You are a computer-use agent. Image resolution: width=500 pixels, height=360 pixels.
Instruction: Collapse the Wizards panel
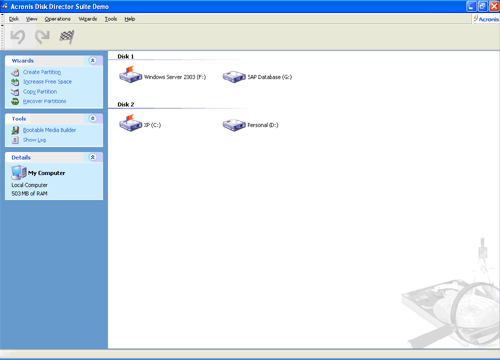pyautogui.click(x=93, y=60)
